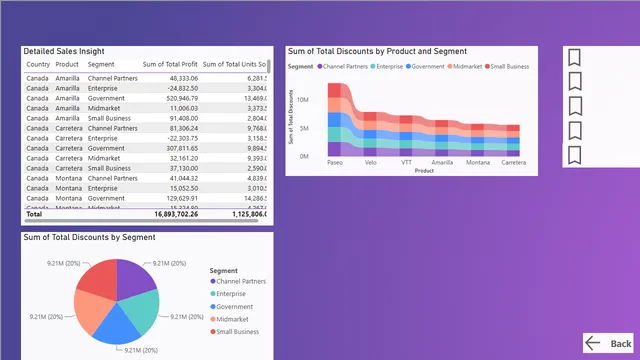
Task: Sort by Sum of Total Profit header
Action: pyautogui.click(x=170, y=64)
